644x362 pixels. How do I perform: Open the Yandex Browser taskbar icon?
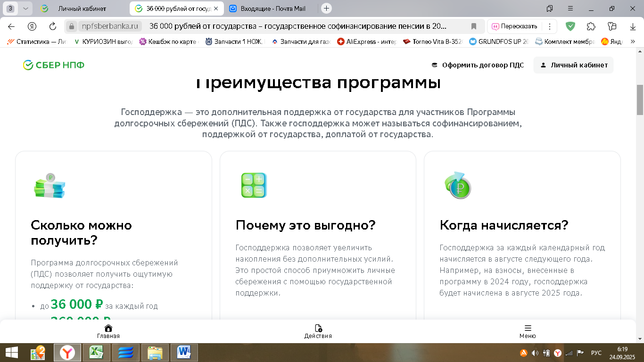click(66, 352)
